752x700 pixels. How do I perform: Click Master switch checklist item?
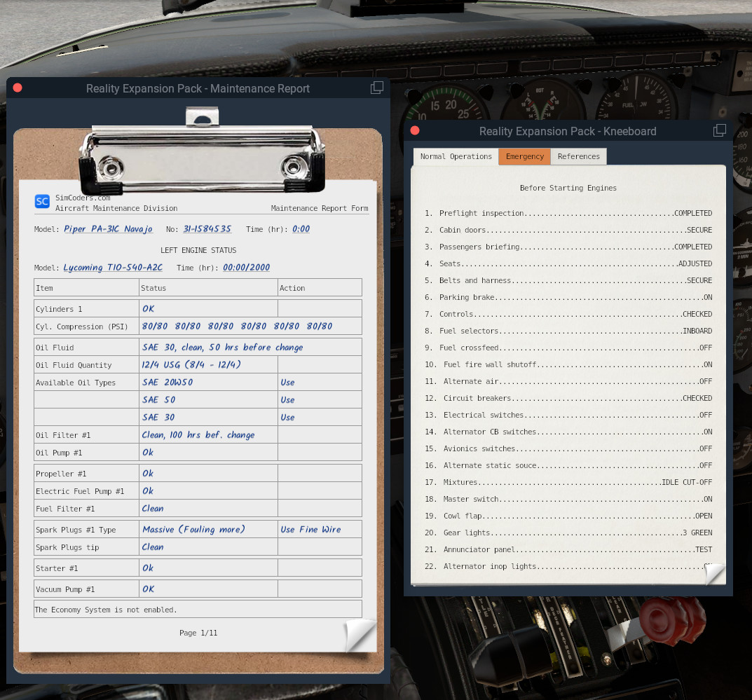[568, 499]
